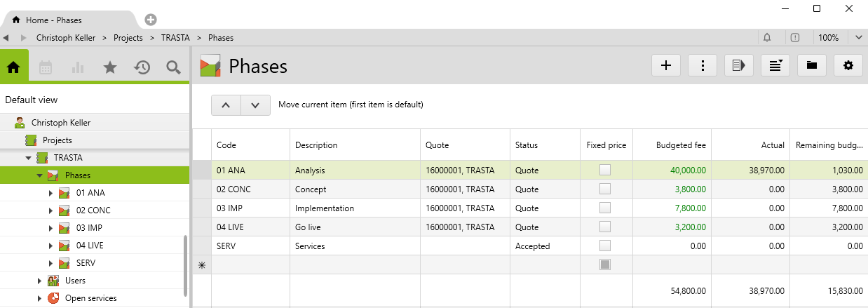Toggle Fixed price checkbox for Analysis
The width and height of the screenshot is (868, 308).
pyautogui.click(x=604, y=170)
